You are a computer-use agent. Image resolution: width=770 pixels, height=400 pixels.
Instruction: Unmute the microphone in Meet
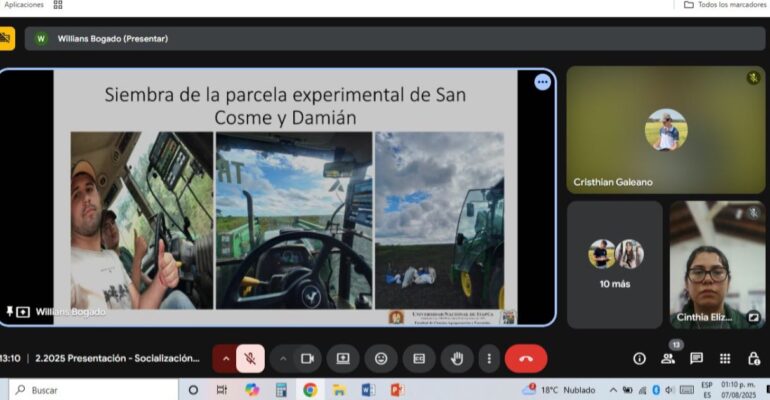pos(250,359)
